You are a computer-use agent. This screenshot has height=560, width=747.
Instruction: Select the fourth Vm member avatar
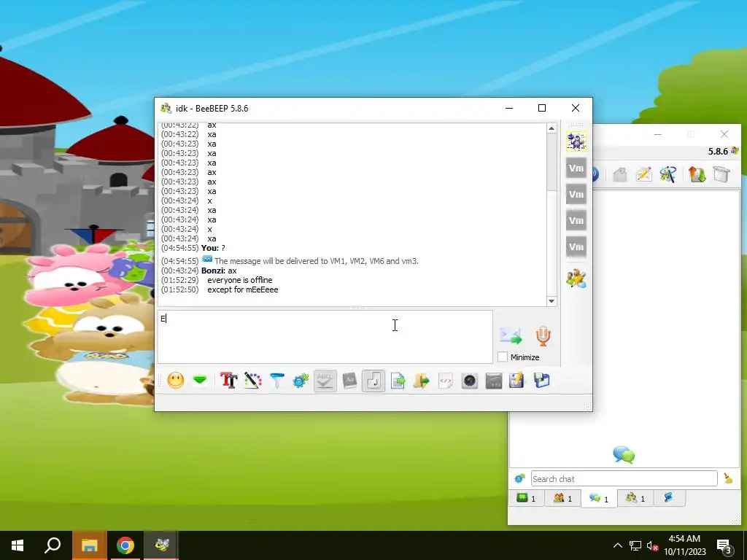click(576, 246)
